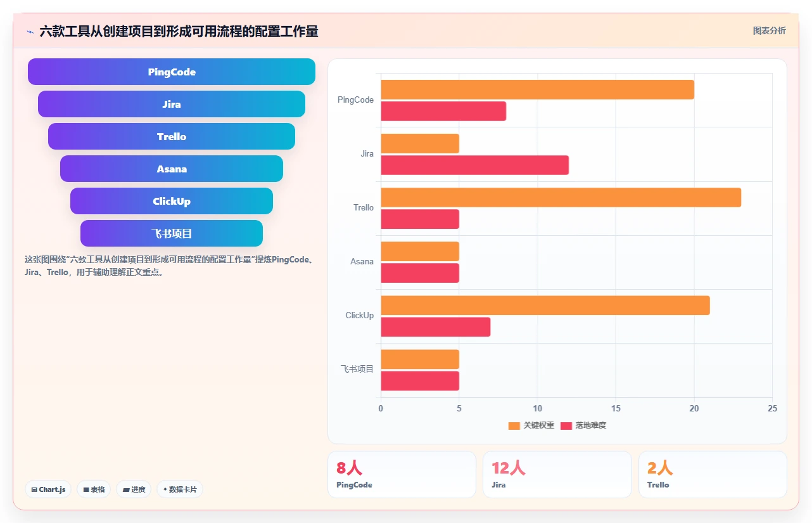Click Asana's red 落地难度 bar
The width and height of the screenshot is (812, 523).
[x=420, y=273]
